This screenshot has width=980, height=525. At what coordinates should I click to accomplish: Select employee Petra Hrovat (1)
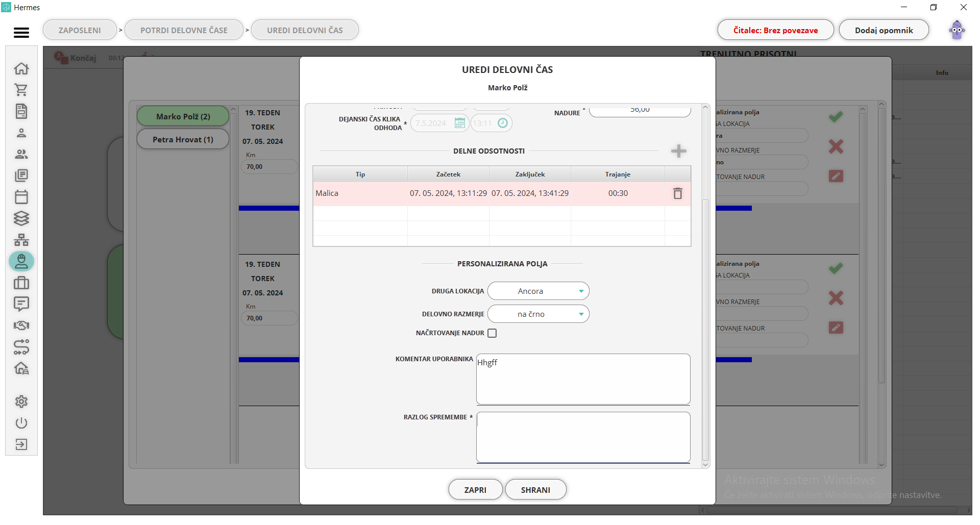pyautogui.click(x=183, y=139)
